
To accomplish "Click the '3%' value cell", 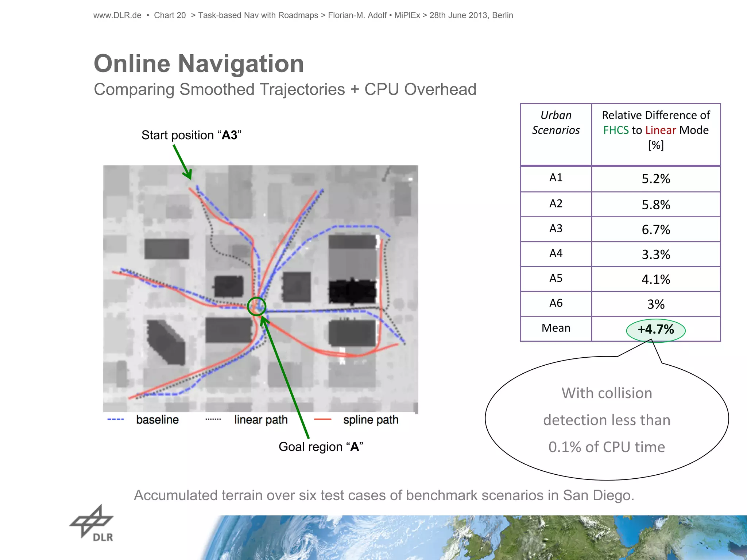I will click(656, 304).
